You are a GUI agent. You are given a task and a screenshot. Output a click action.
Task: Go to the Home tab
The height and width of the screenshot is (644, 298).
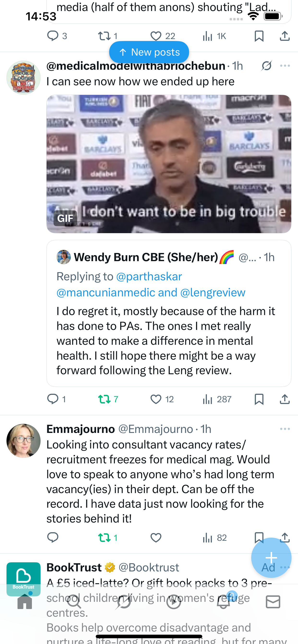pyautogui.click(x=25, y=602)
